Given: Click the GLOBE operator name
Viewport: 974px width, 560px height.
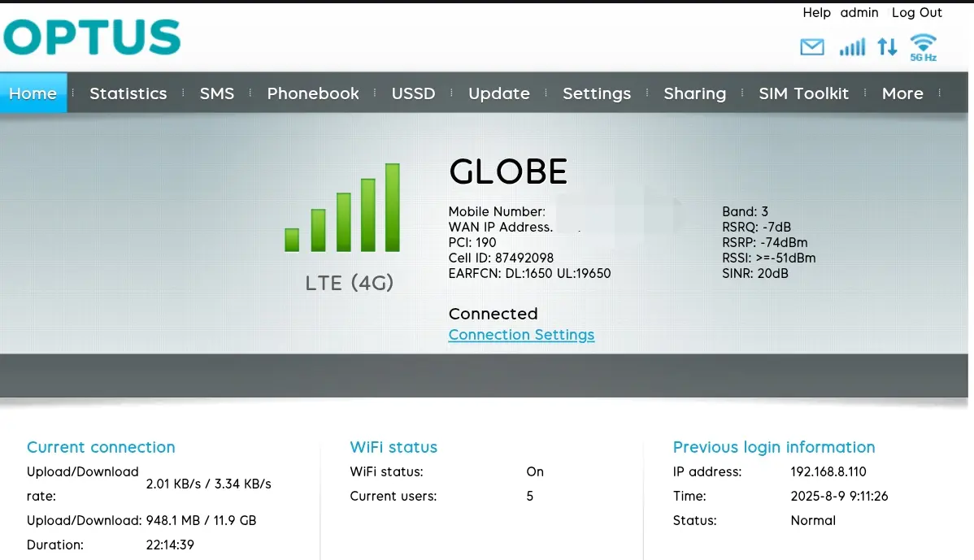Looking at the screenshot, I should click(x=508, y=171).
